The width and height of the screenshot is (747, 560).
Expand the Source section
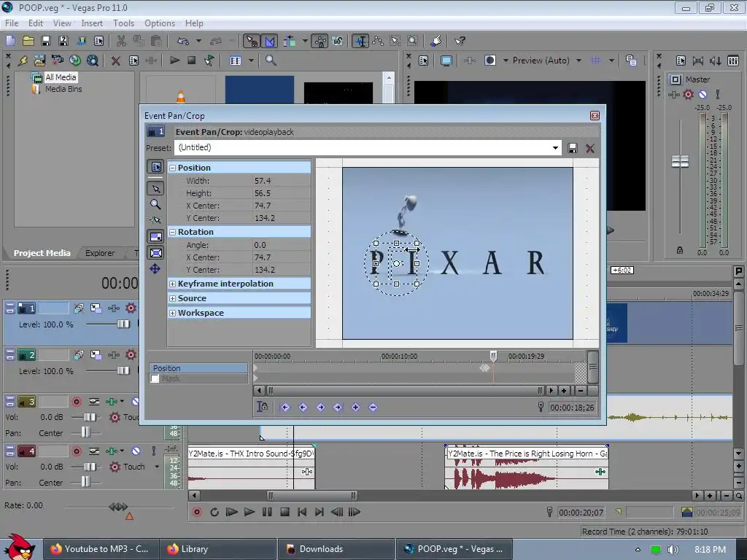[172, 298]
